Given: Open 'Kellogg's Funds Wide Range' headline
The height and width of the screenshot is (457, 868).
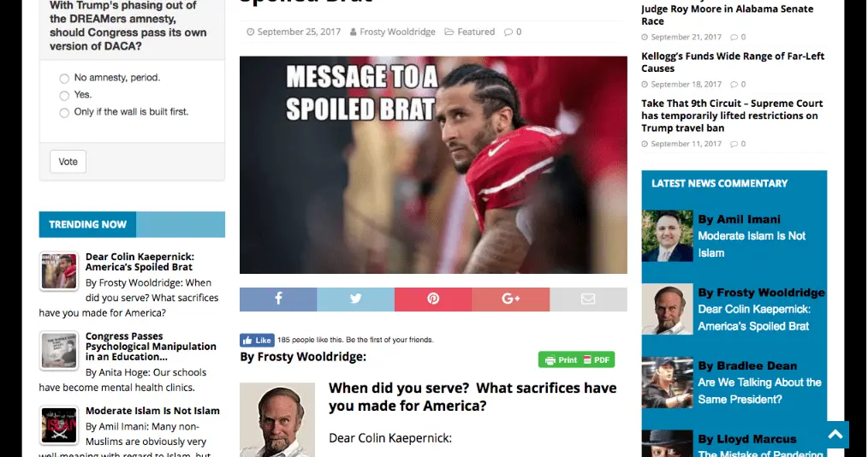Looking at the screenshot, I should 733,62.
